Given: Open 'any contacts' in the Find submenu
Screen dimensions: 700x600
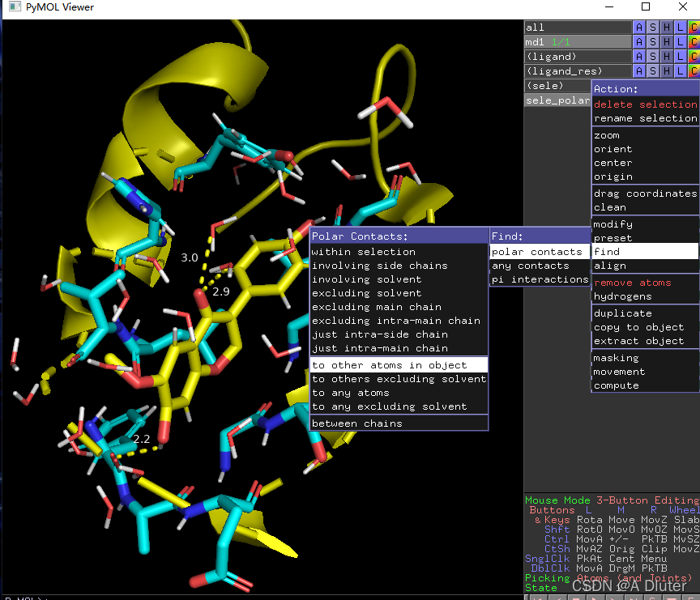Looking at the screenshot, I should tap(540, 266).
